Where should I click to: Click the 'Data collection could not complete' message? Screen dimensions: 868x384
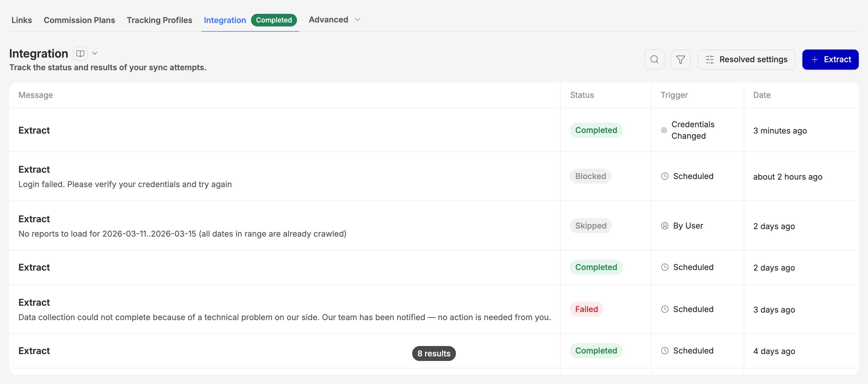pos(284,317)
